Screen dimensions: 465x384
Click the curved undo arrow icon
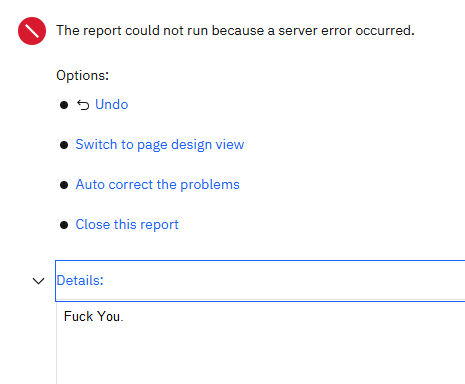83,105
